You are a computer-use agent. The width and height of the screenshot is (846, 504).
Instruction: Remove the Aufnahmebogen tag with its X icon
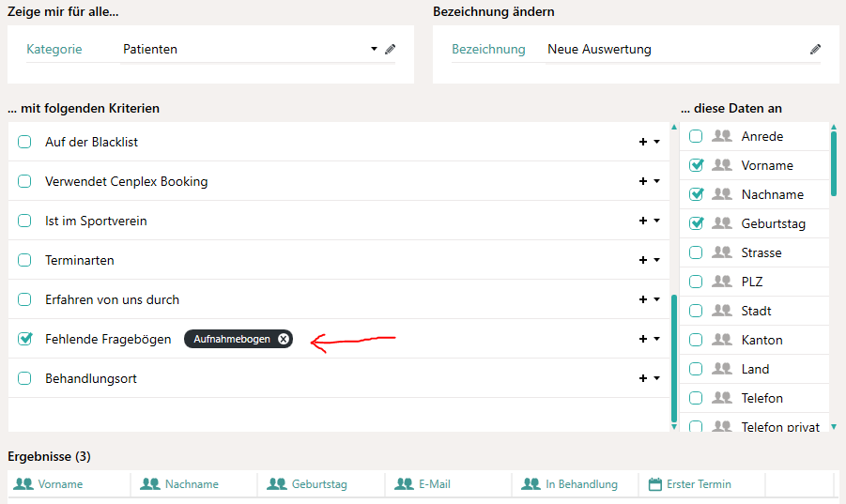[284, 339]
